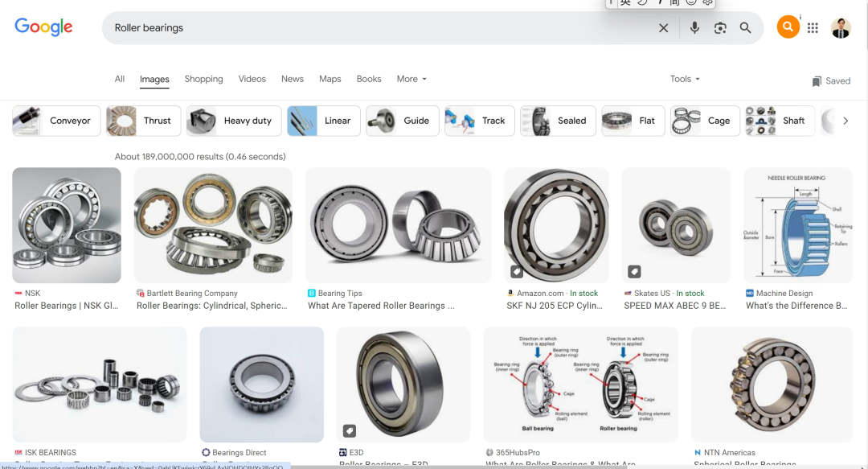Viewport: 868px width, 469px height.
Task: Open the Tools dropdown
Action: pos(685,79)
